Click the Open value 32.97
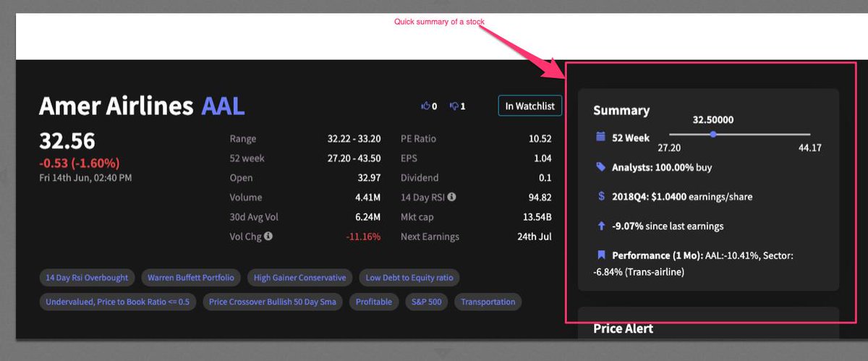Viewport: 868px width, 361px height. (x=368, y=177)
